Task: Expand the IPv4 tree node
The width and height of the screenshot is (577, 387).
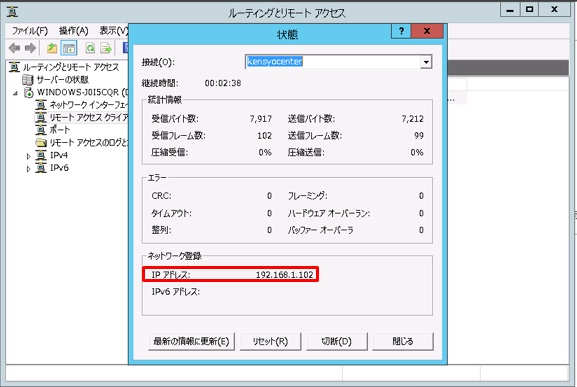Action: coord(28,156)
